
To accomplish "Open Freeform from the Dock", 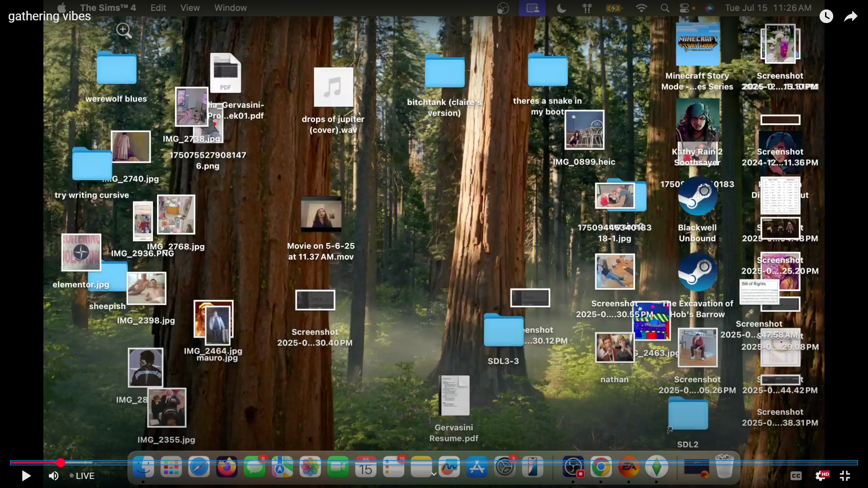I will 449,467.
